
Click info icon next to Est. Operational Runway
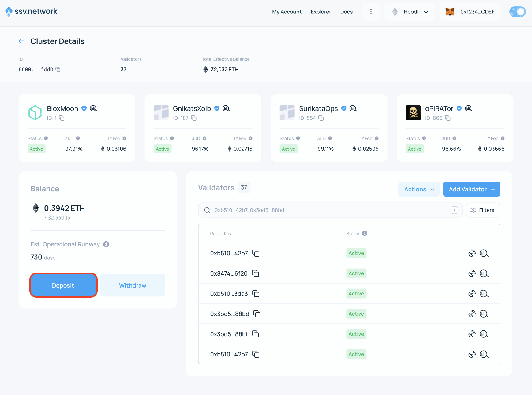point(106,244)
